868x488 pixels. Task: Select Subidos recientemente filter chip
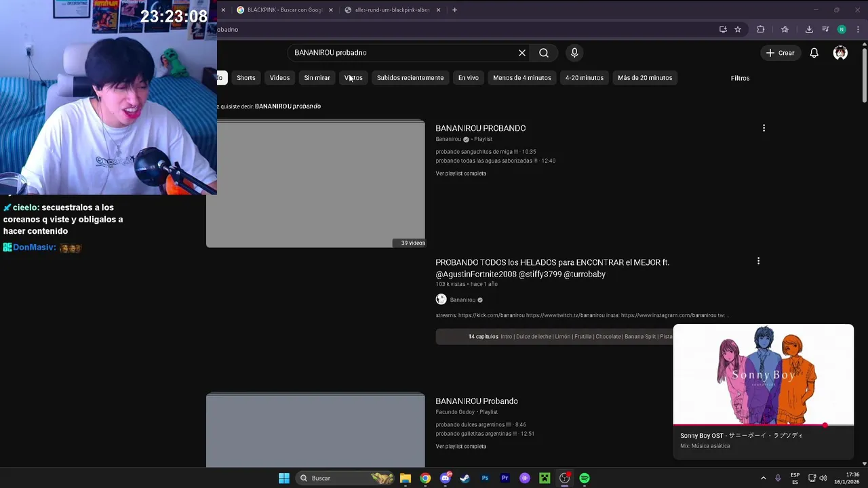coord(410,78)
